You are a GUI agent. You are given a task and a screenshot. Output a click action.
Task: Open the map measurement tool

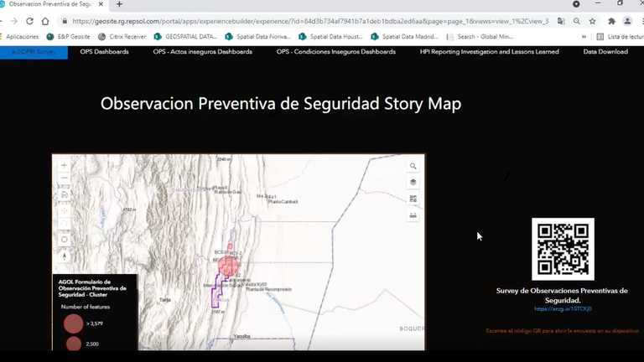click(x=413, y=215)
